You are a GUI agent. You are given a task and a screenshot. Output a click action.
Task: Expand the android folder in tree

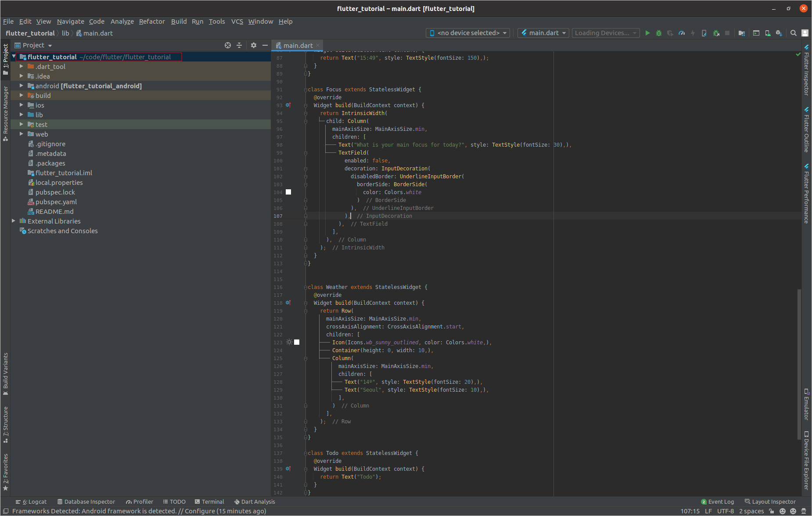[x=21, y=86]
